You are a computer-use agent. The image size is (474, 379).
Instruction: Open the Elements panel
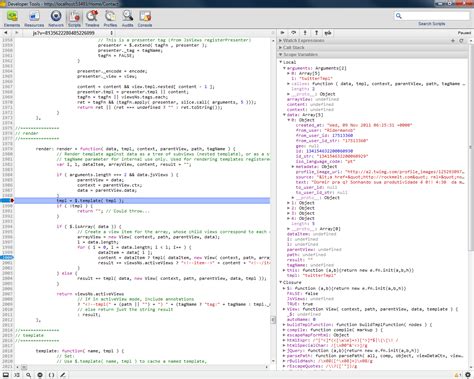12,19
